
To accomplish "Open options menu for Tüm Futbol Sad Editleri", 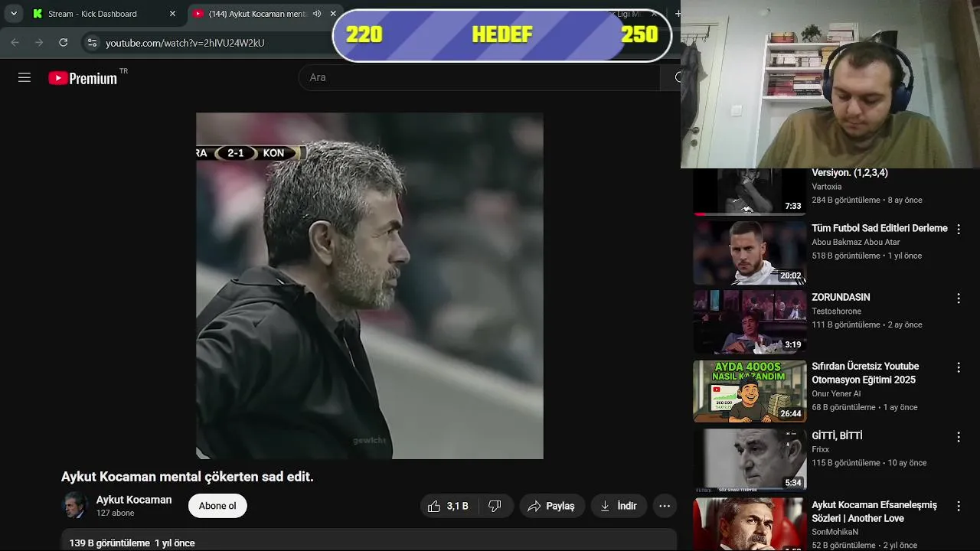I will pos(958,229).
